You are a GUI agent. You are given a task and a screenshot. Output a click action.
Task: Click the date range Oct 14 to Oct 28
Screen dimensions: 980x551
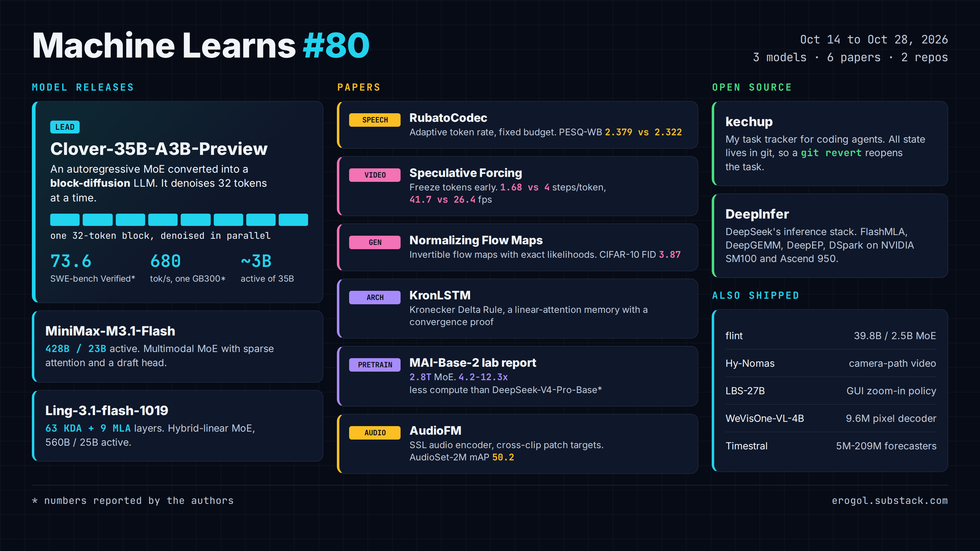click(874, 39)
